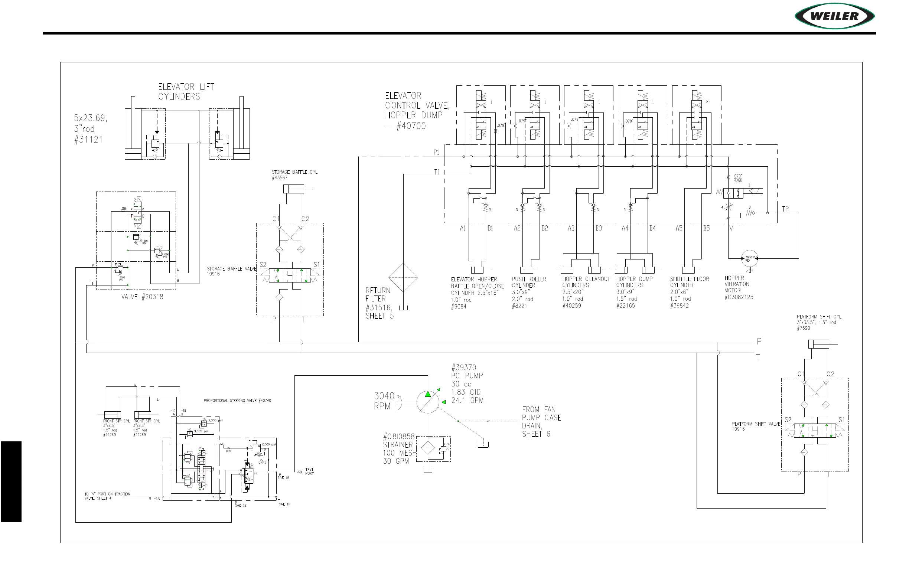Click the 'TEST PORT' label

pyautogui.click(x=309, y=471)
